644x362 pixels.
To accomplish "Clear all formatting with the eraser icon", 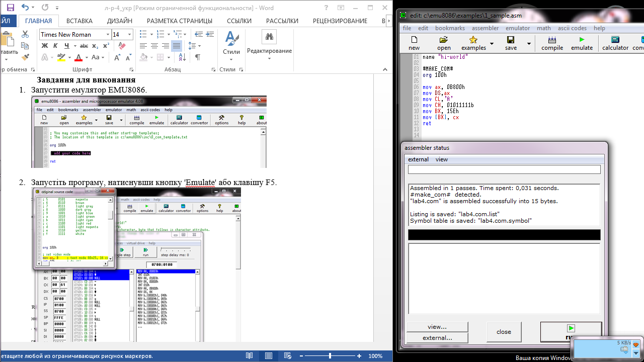I will pyautogui.click(x=122, y=46).
